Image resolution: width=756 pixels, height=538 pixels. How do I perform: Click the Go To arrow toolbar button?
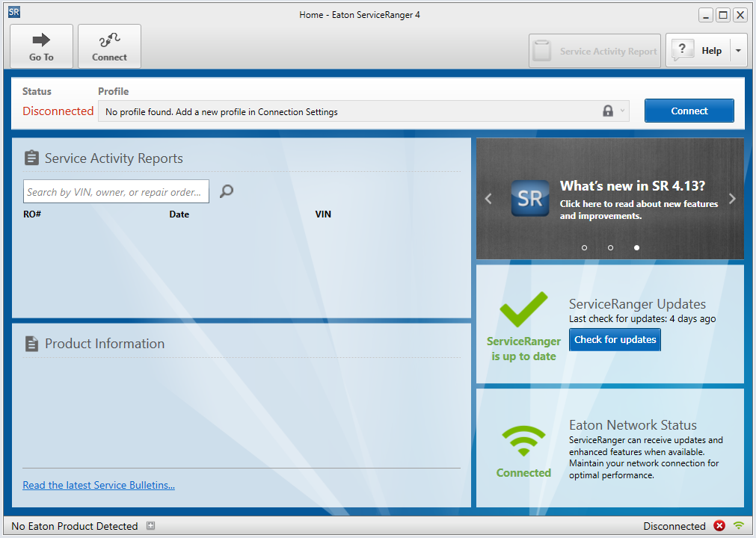pyautogui.click(x=41, y=46)
